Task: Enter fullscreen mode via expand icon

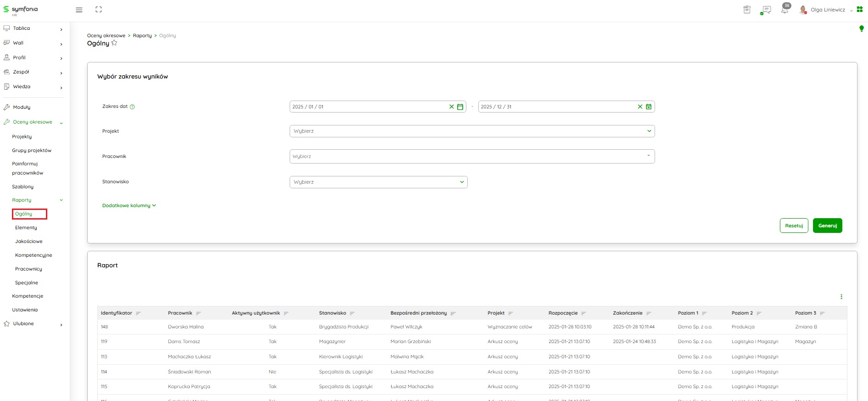Action: coord(98,10)
